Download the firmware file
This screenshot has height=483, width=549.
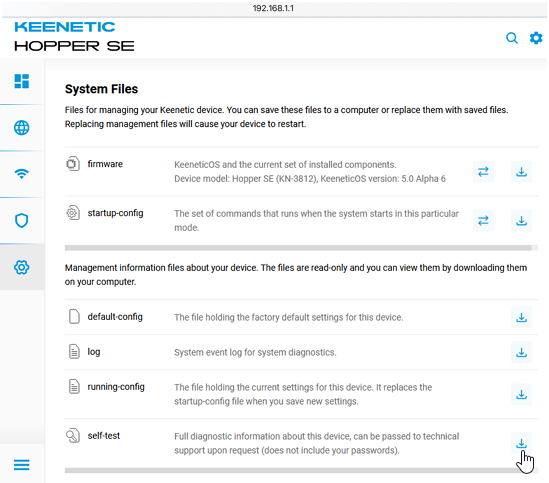click(521, 172)
